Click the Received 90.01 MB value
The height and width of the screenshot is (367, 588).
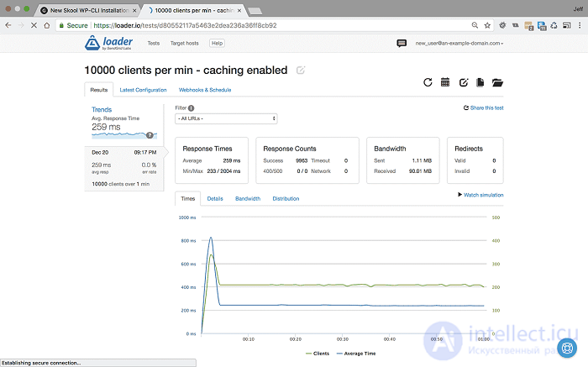[x=420, y=171]
